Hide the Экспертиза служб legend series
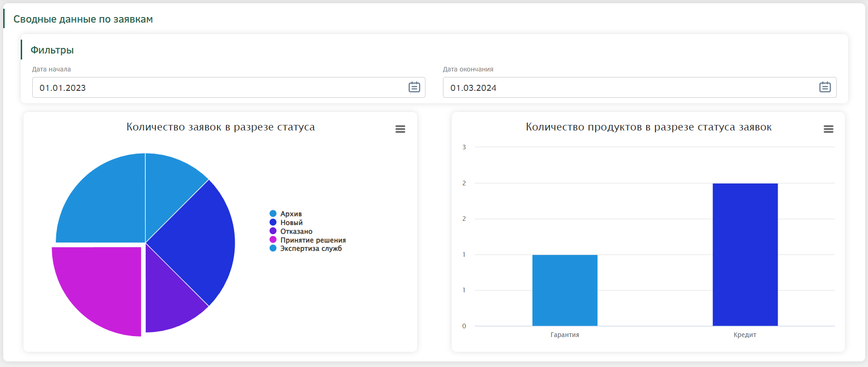Viewport: 868px width, 367px height. point(306,248)
